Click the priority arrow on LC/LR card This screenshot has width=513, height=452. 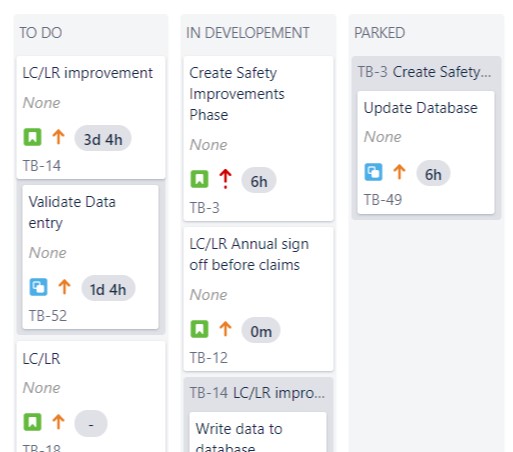[58, 422]
